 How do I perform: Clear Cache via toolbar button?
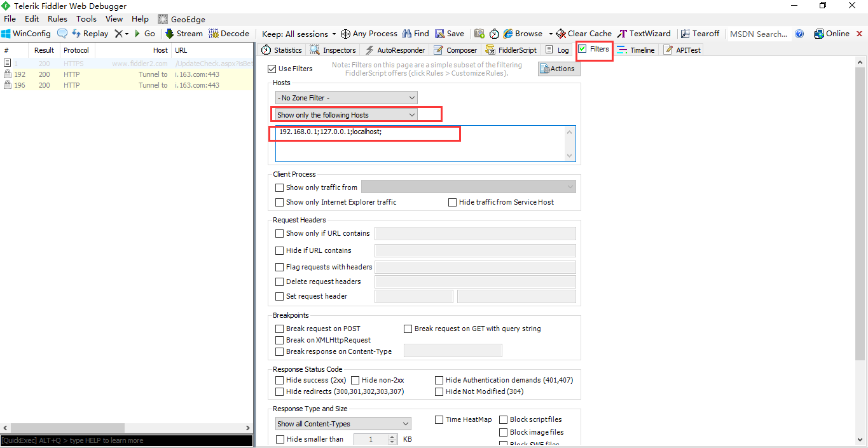pyautogui.click(x=584, y=34)
